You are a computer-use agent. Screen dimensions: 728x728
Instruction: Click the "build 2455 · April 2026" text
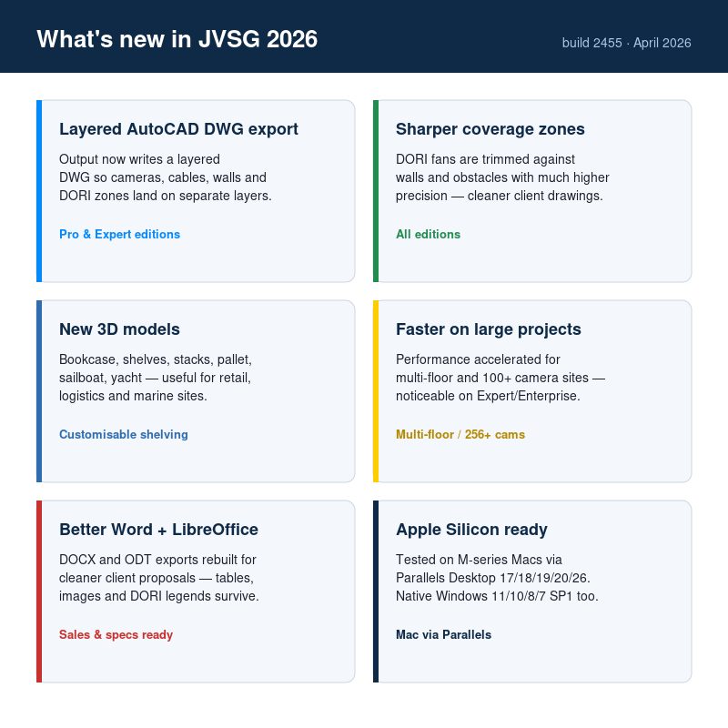click(x=626, y=43)
